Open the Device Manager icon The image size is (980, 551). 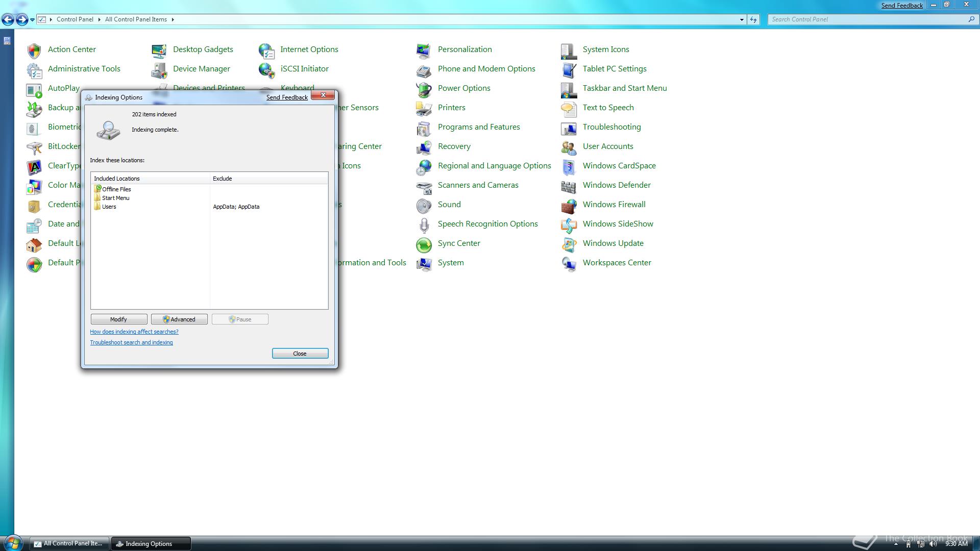[159, 69]
